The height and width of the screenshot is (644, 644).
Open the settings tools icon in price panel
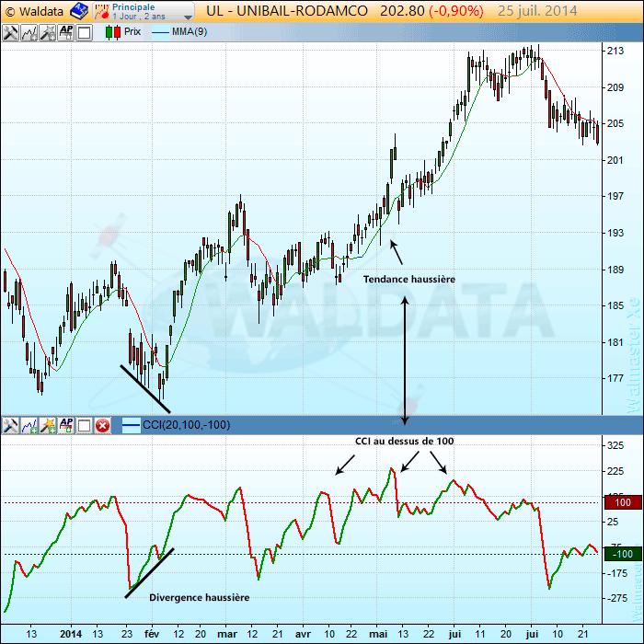pyautogui.click(x=10, y=32)
